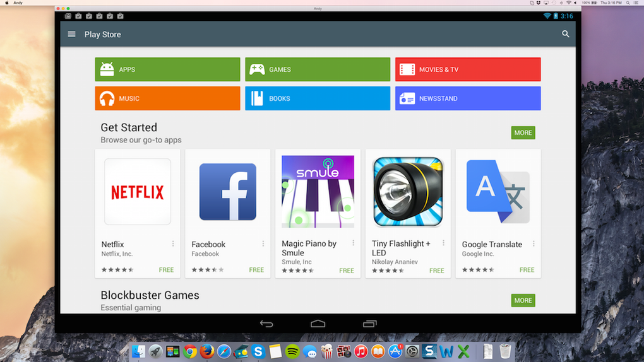Open the Netflix app icon
The image size is (644, 362).
(138, 192)
